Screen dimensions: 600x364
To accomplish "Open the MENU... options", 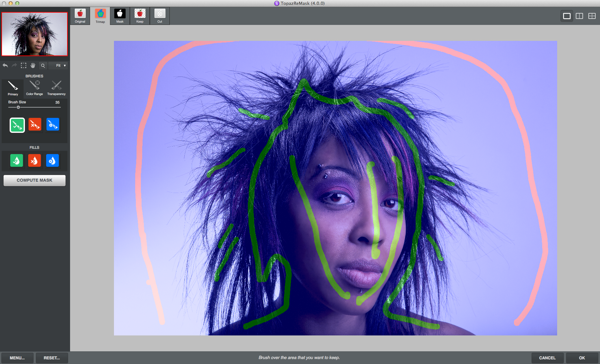I will pyautogui.click(x=17, y=358).
